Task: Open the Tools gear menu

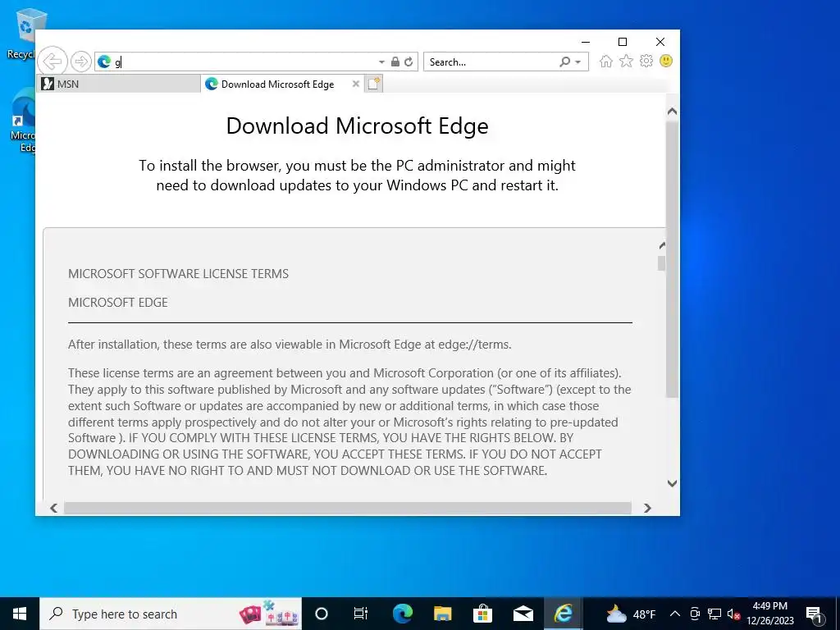Action: (646, 61)
